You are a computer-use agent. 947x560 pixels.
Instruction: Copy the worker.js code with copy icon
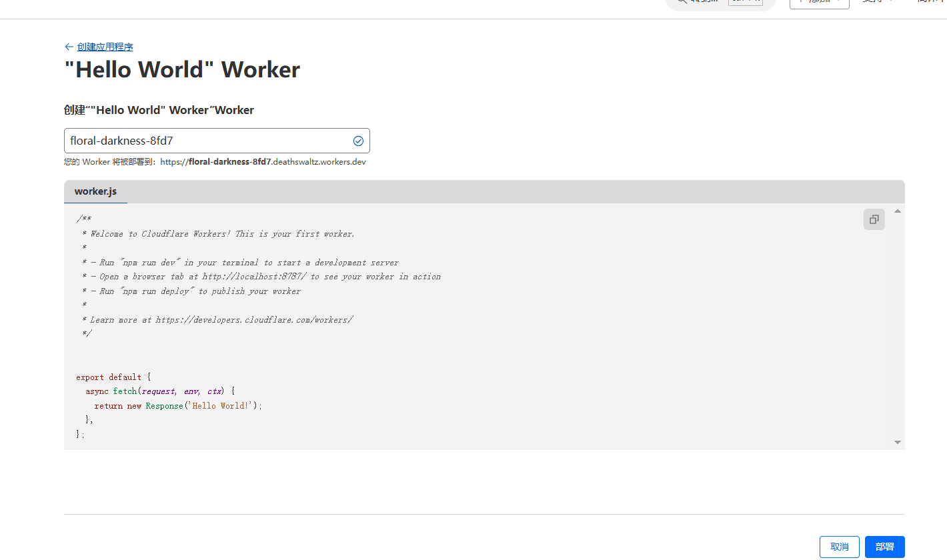[x=874, y=219]
